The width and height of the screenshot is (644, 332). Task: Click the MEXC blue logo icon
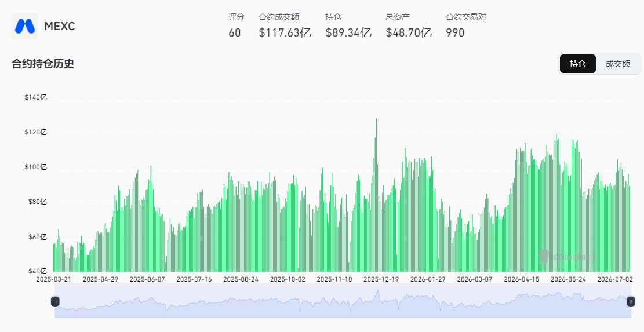[x=25, y=26]
